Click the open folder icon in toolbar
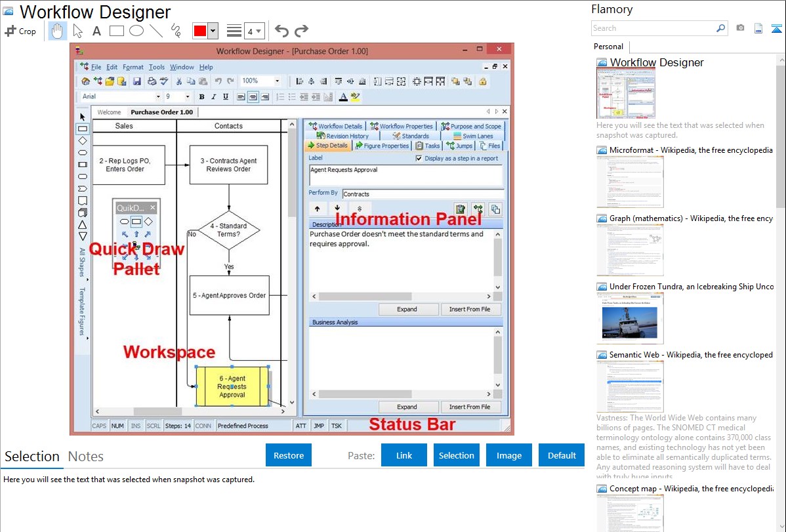The image size is (786, 532). [110, 81]
